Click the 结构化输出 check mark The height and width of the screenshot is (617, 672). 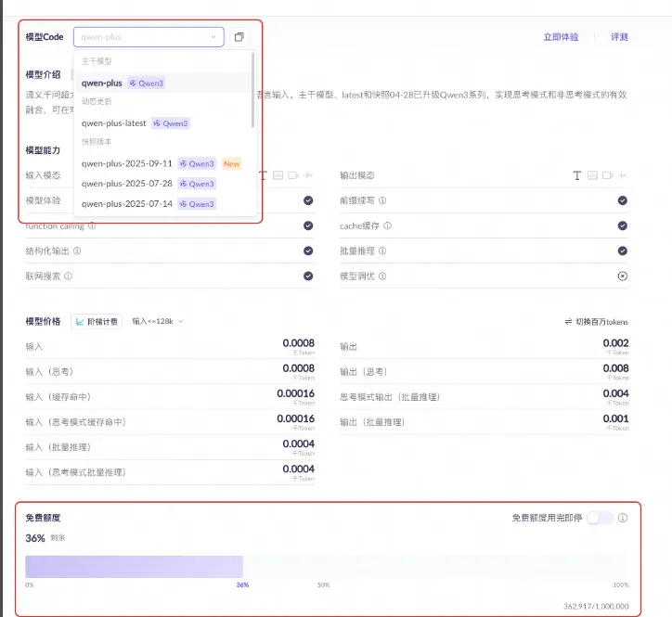coord(308,251)
